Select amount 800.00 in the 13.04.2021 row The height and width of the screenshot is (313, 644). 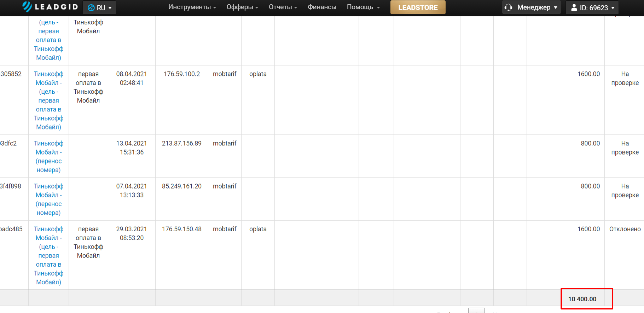click(590, 143)
